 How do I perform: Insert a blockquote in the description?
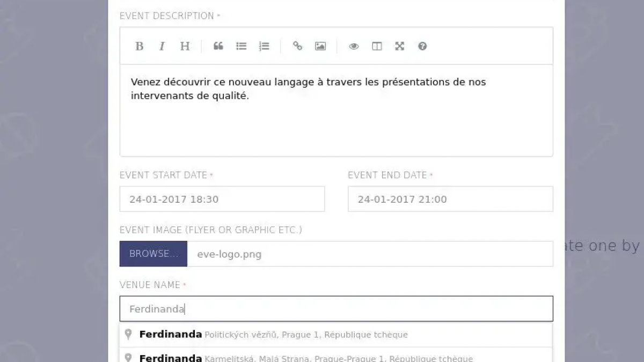pos(218,46)
